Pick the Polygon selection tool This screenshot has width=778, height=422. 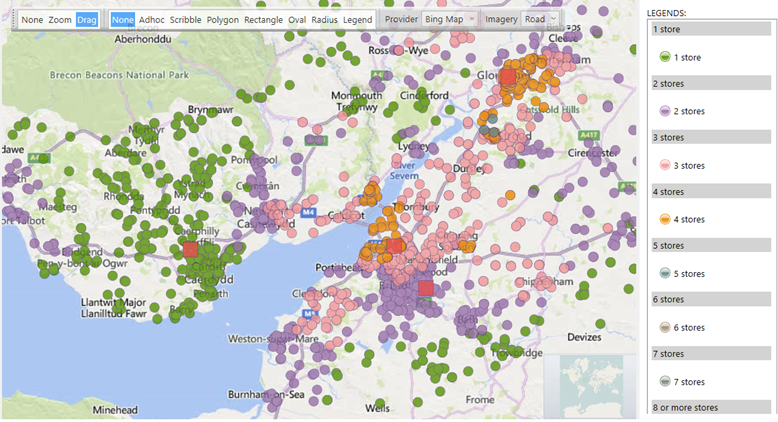[223, 20]
